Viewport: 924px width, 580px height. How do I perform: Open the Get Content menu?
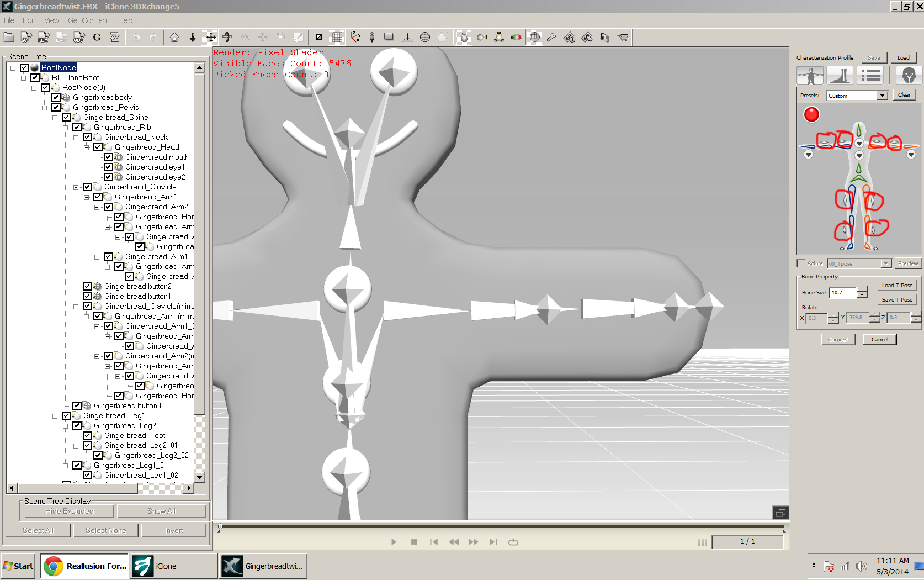pos(88,20)
